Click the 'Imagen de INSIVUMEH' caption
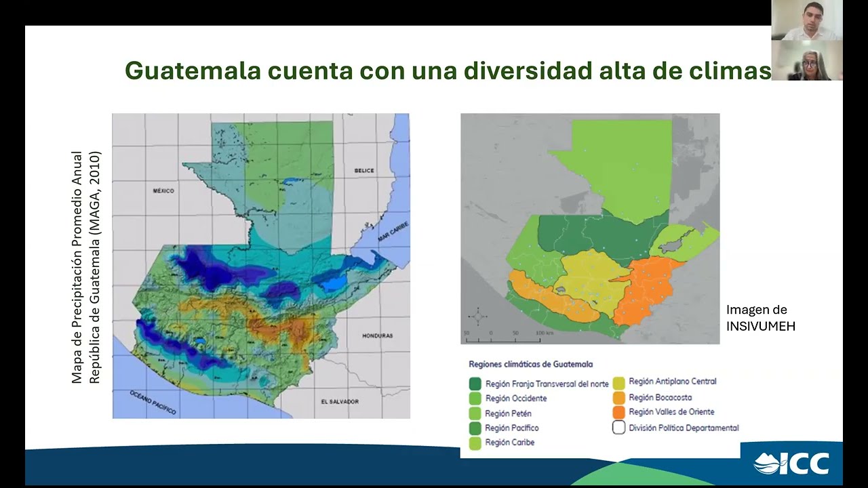The image size is (868, 488). click(x=760, y=318)
